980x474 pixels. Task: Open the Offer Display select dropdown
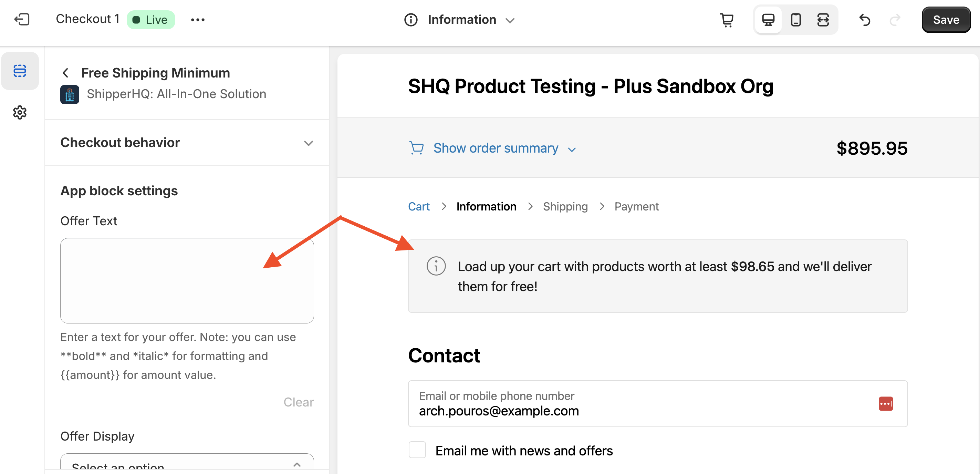point(187,464)
